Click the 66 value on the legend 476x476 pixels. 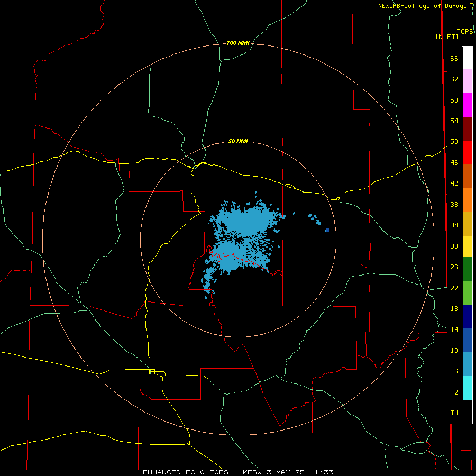tap(454, 59)
